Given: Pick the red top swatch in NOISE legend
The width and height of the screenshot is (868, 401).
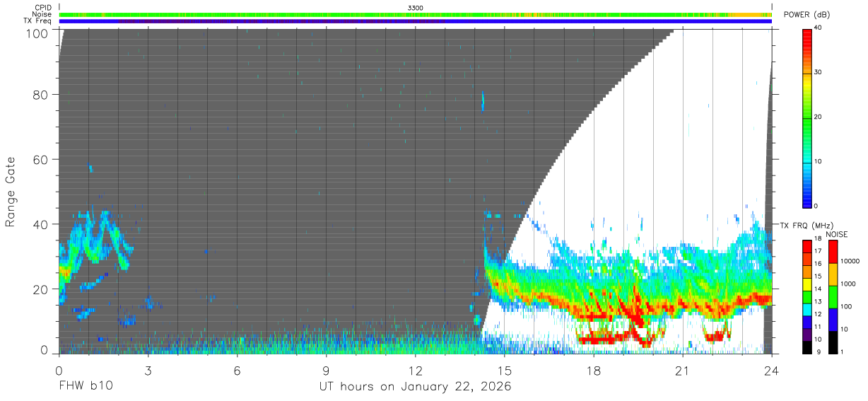Looking at the screenshot, I should [833, 251].
